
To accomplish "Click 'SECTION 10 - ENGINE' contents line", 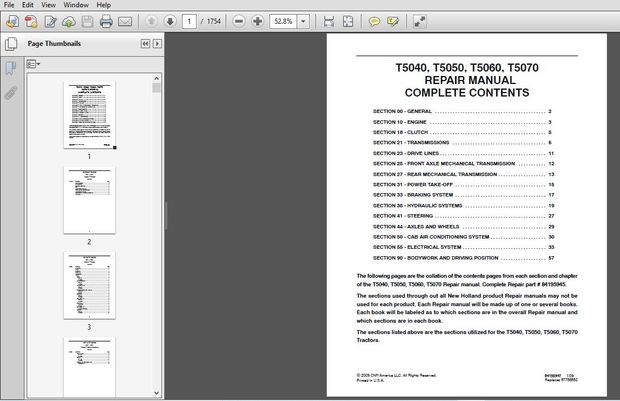I will click(462, 122).
